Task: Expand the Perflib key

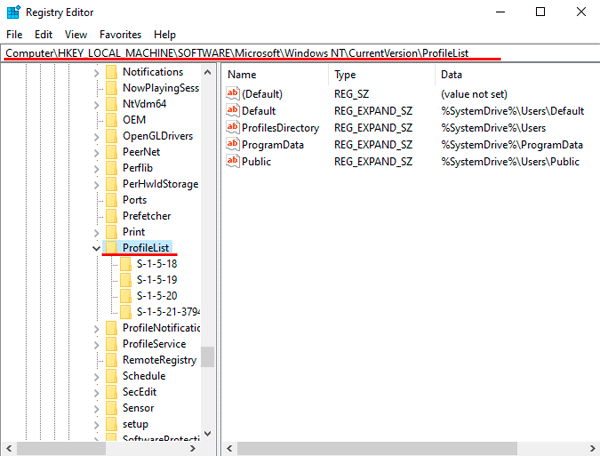Action: (96, 169)
